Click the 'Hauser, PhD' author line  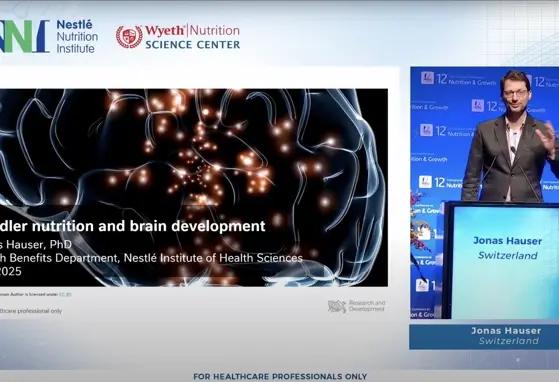(x=36, y=244)
